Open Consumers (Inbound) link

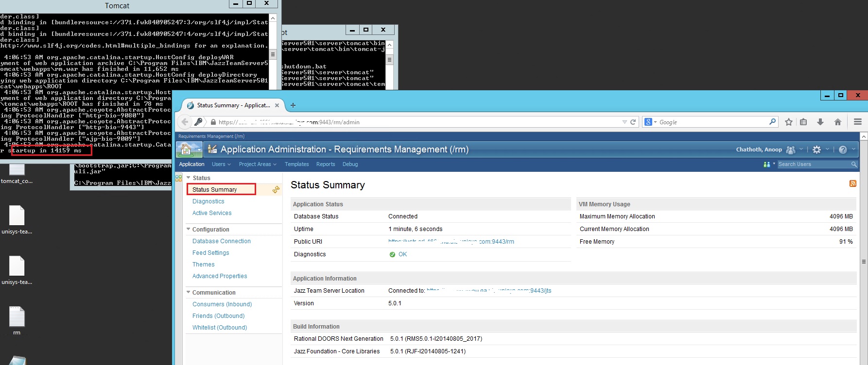pos(222,304)
